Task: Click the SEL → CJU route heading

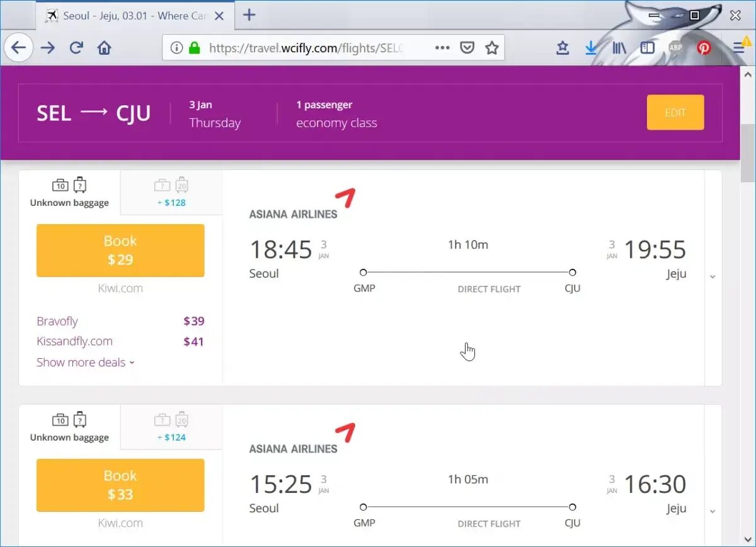Action: [x=93, y=113]
